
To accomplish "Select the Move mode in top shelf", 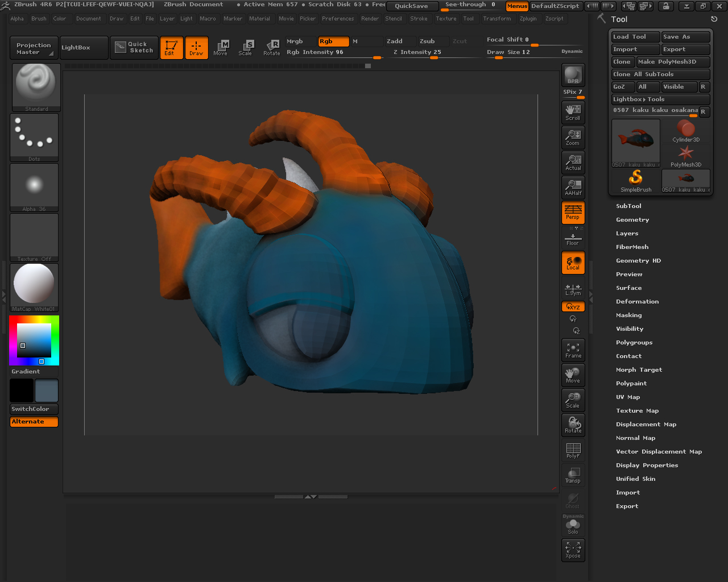I will click(221, 48).
